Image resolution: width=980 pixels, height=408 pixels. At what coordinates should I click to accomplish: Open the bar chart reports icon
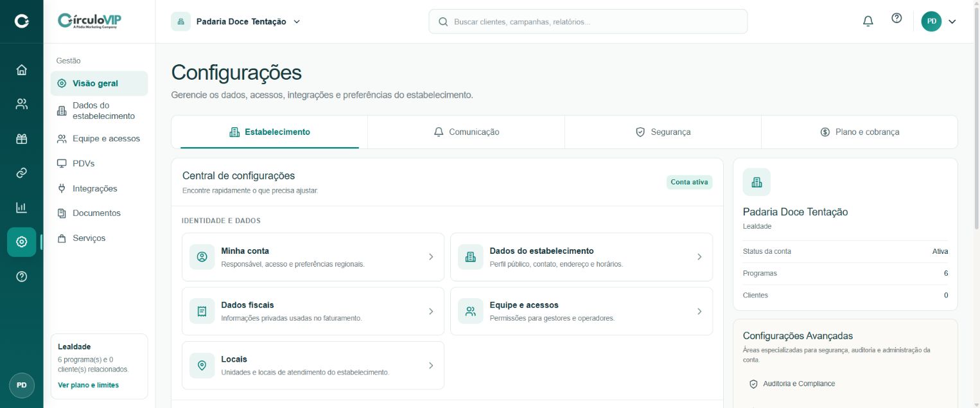21,208
